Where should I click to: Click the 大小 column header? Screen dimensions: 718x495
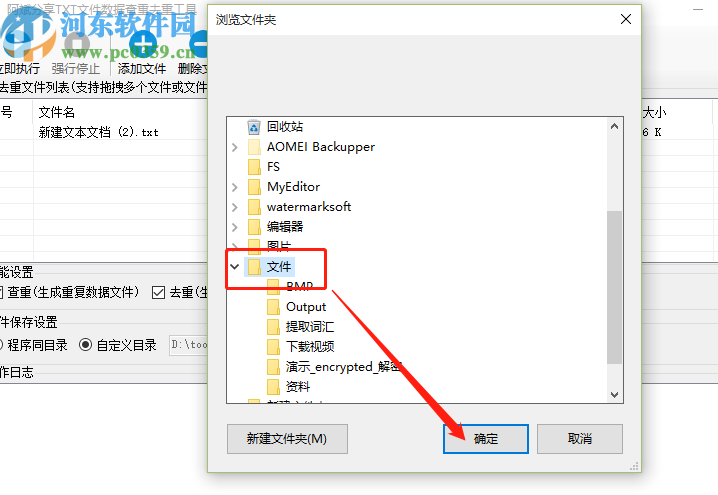[x=655, y=112]
